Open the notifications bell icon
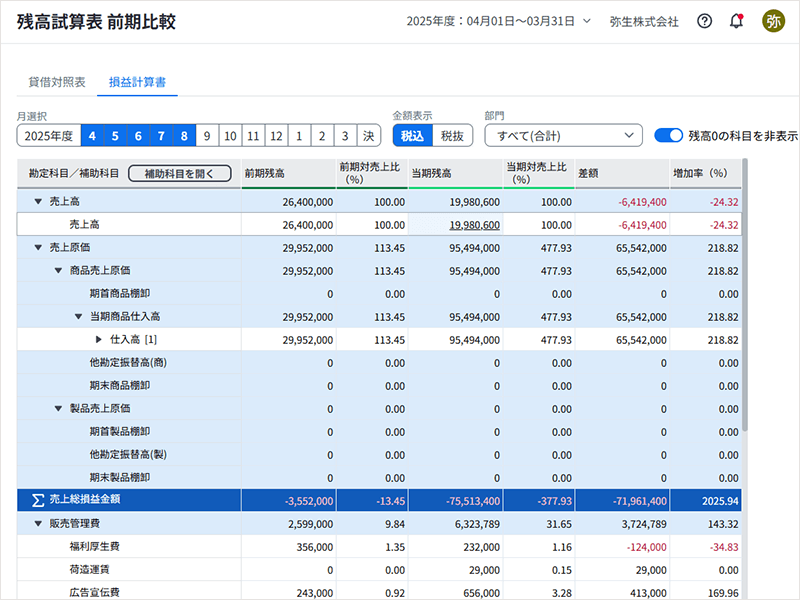Viewport: 800px width, 600px height. 737,21
